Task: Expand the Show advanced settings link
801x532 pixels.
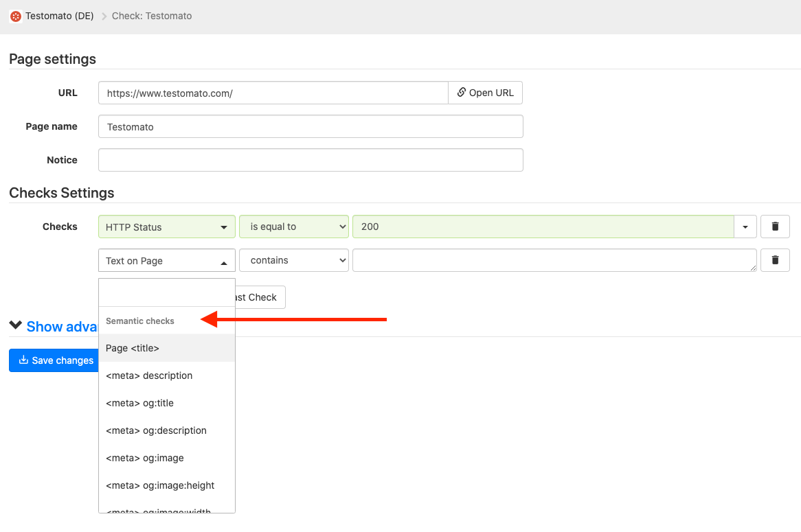Action: [x=53, y=327]
